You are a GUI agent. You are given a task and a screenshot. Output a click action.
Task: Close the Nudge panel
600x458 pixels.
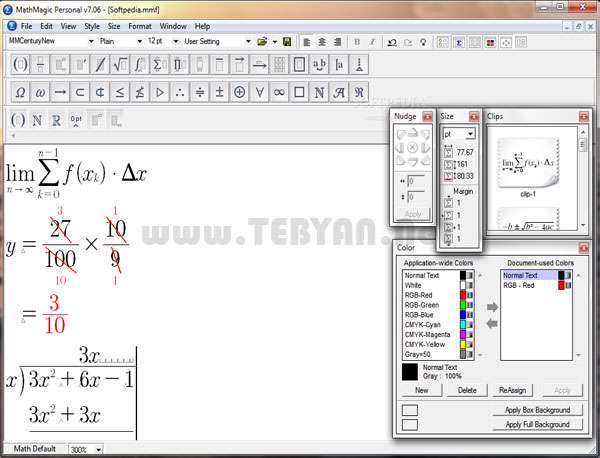point(427,116)
